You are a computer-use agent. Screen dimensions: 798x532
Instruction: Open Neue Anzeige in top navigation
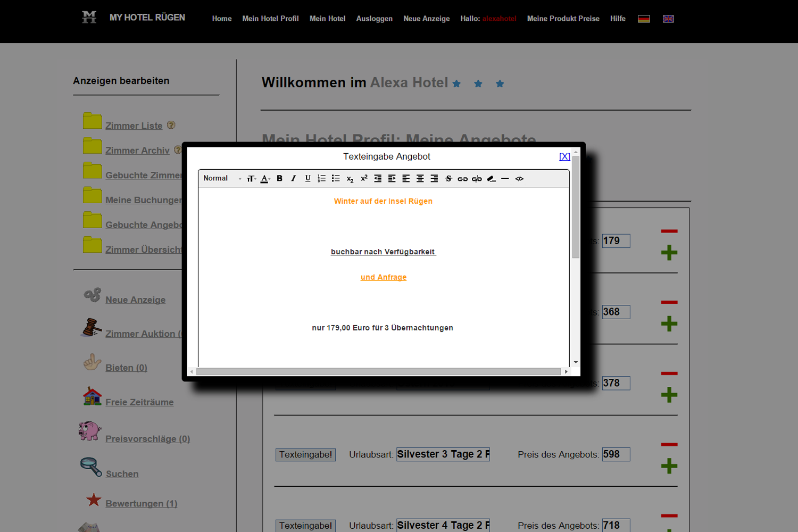click(x=427, y=19)
